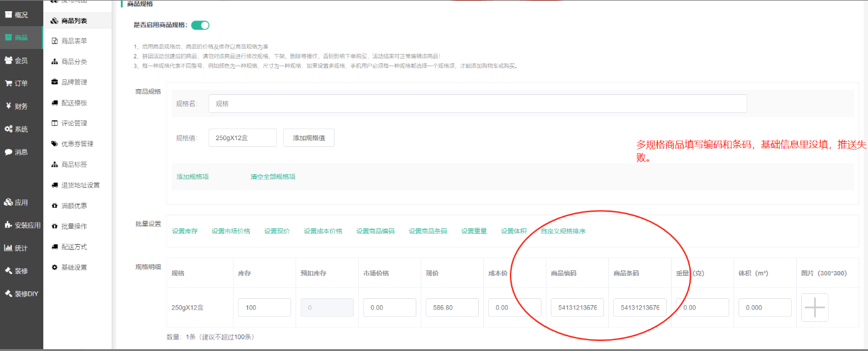The image size is (868, 351).
Task: Click the 统计 bar chart icon
Action: click(x=9, y=248)
